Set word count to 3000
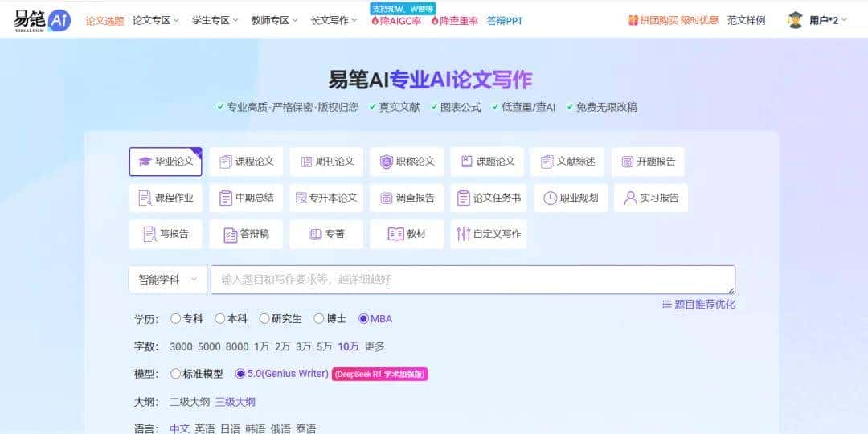The width and height of the screenshot is (868, 434). [181, 346]
